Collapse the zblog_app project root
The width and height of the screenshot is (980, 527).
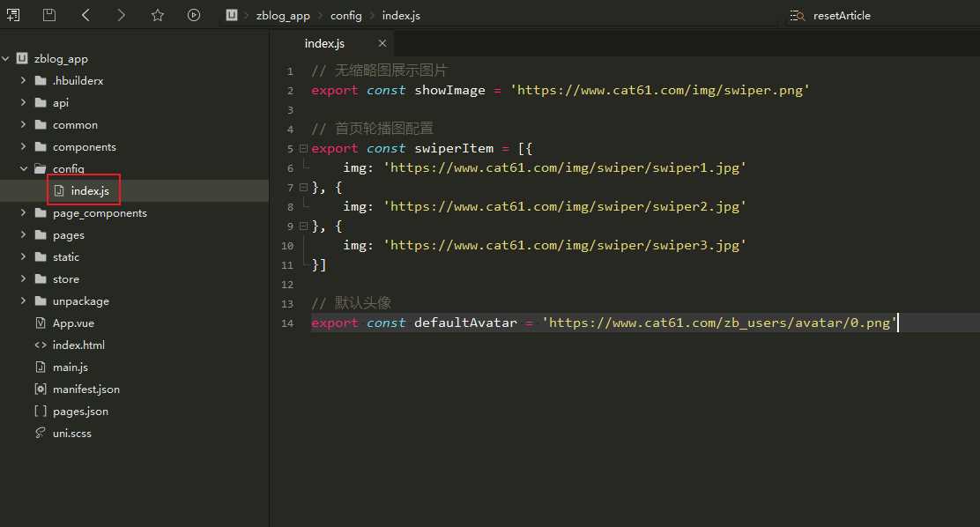pos(6,59)
